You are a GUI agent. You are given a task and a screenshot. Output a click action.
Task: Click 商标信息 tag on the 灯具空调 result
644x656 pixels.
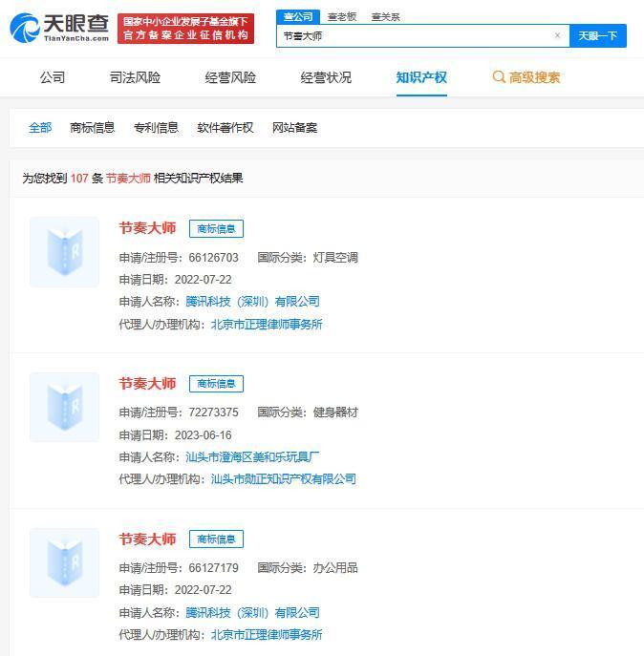[216, 228]
